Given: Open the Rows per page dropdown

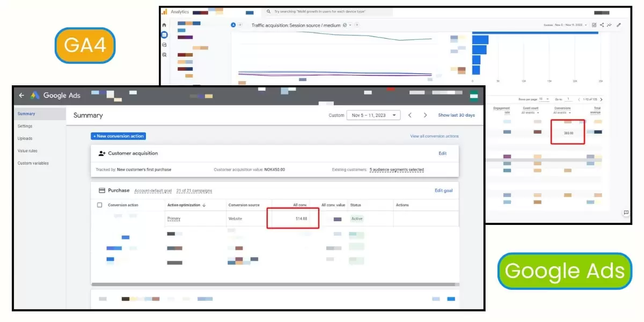Looking at the screenshot, I should [544, 99].
